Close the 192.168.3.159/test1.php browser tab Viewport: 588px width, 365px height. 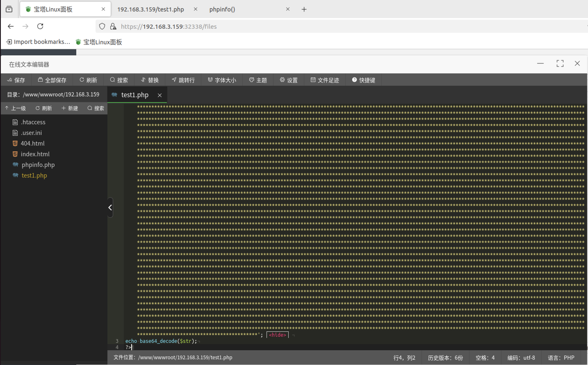(x=196, y=9)
